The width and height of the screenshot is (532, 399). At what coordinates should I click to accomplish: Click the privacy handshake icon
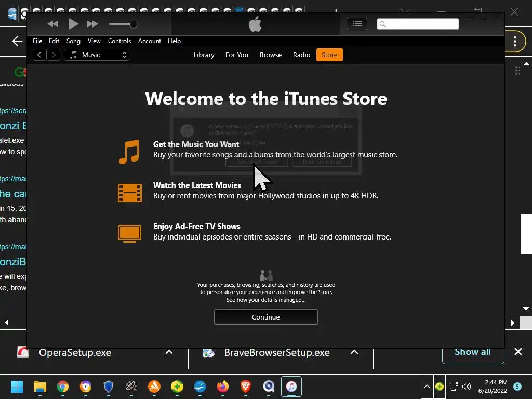tap(266, 275)
